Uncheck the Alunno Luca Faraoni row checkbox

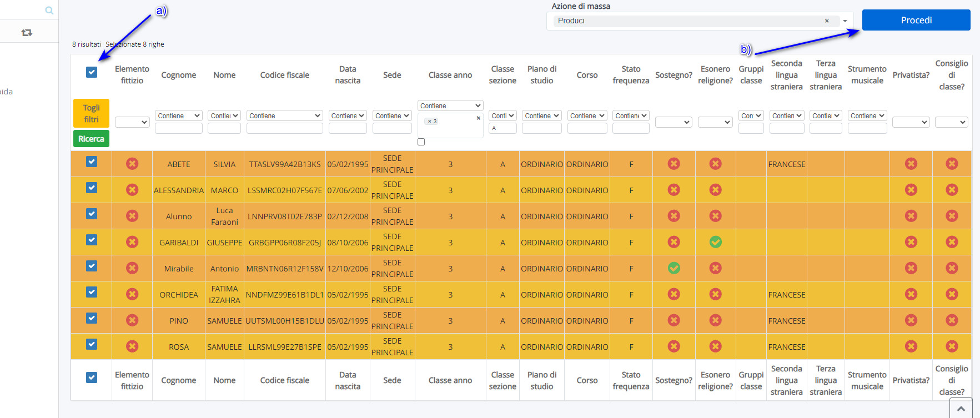[92, 214]
